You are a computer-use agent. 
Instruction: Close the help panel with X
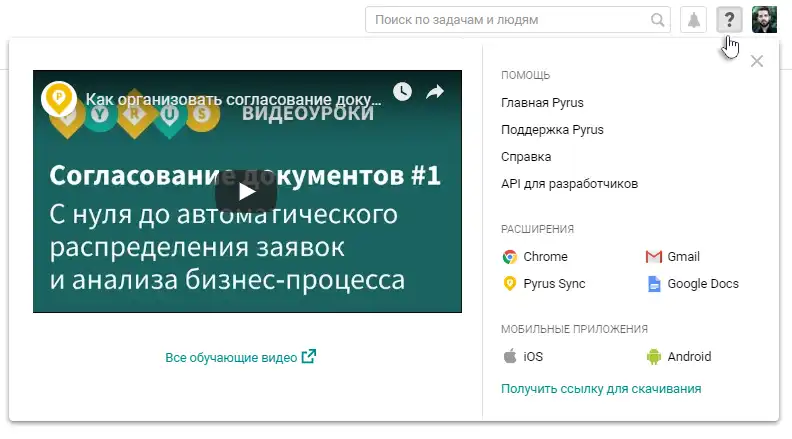coord(757,61)
